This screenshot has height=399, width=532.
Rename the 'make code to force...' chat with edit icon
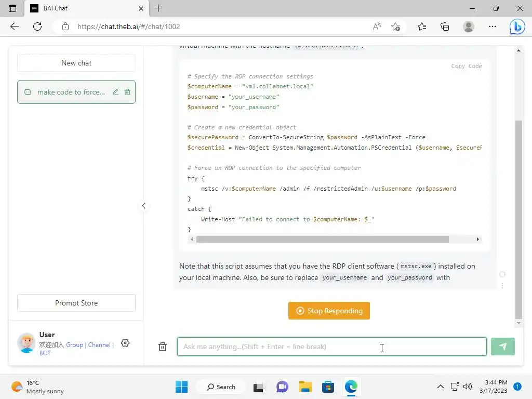point(116,92)
